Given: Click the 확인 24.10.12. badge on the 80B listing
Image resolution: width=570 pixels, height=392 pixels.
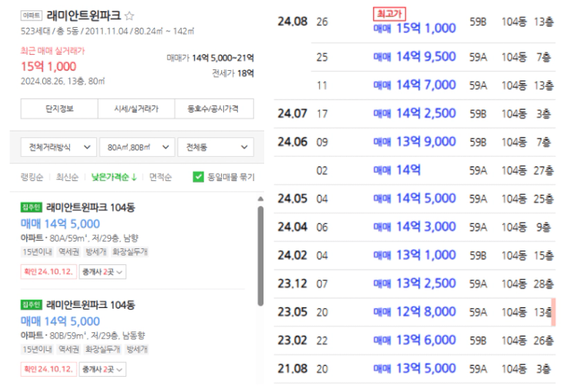Looking at the screenshot, I should pyautogui.click(x=49, y=369).
